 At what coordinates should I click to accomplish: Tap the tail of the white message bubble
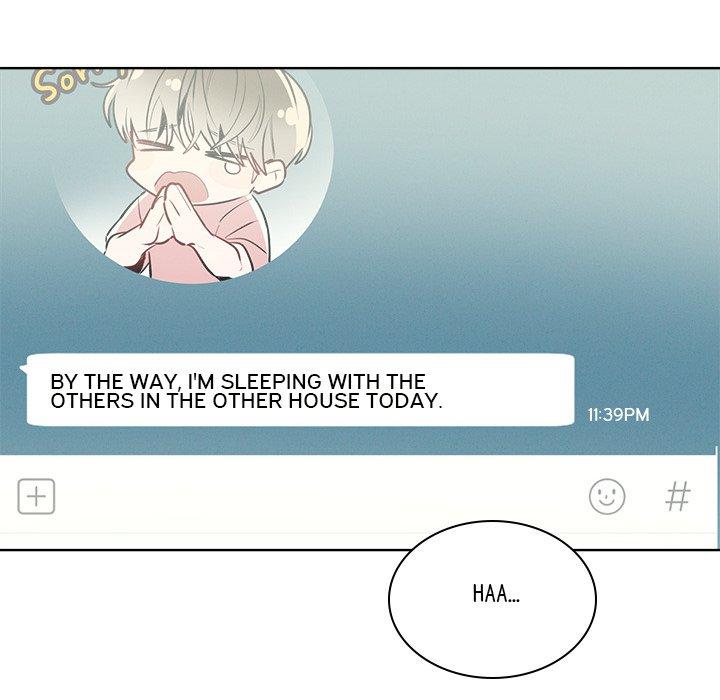(x=23, y=369)
